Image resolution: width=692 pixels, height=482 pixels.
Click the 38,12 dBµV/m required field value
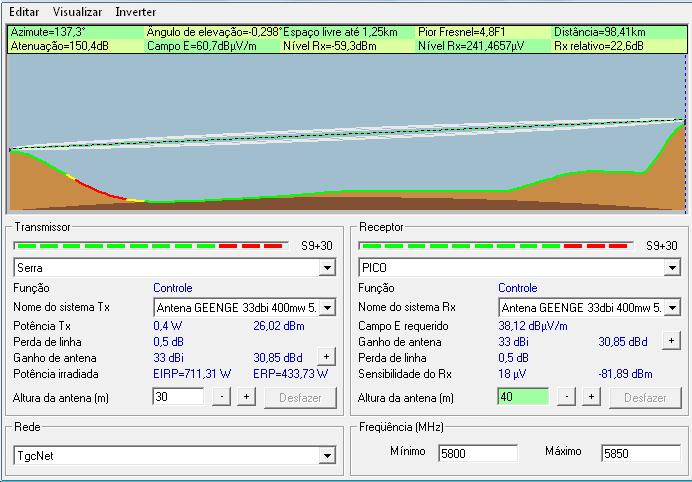pos(533,326)
